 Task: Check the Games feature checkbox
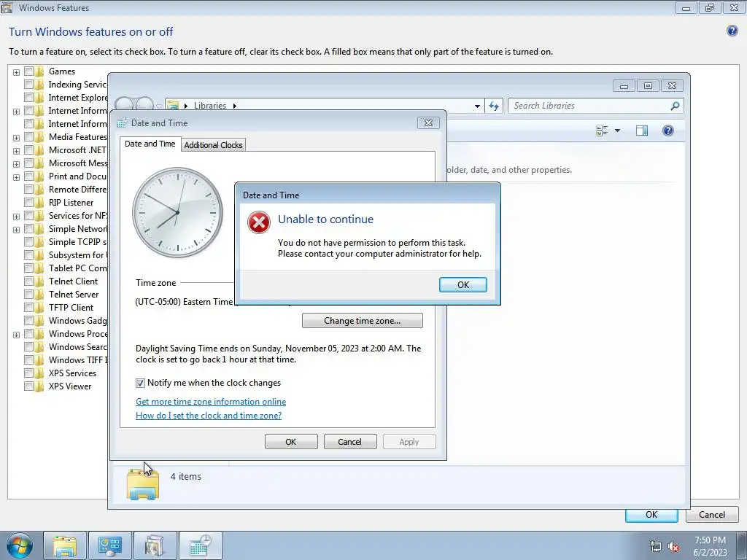(28, 71)
